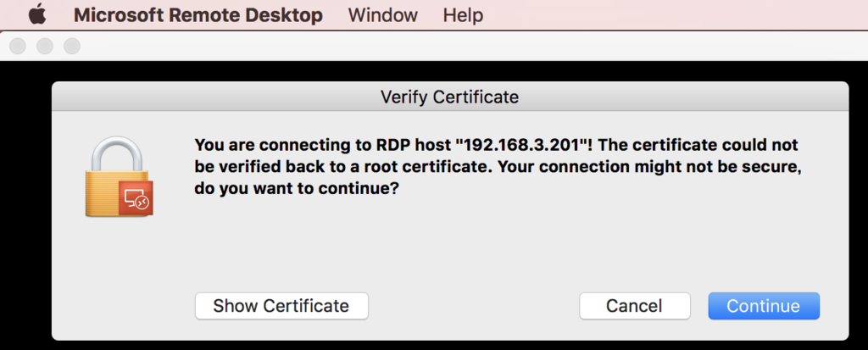Continue connecting despite certificate warning
Screen dimensions: 868x350
pyautogui.click(x=764, y=306)
